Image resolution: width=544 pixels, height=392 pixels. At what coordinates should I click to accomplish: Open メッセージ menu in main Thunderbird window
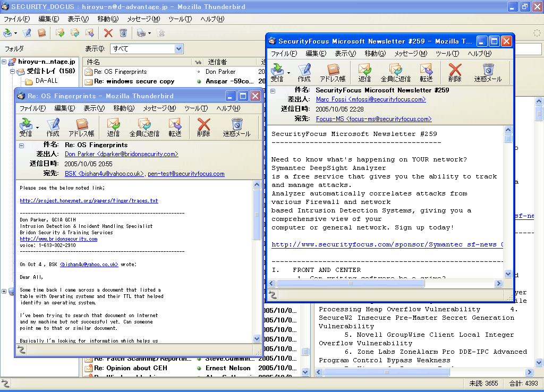[143, 19]
